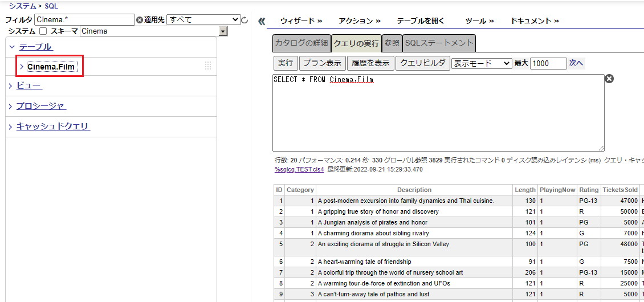Click the drag handle on Cinema.Film row
This screenshot has width=644, height=302.
tap(208, 66)
